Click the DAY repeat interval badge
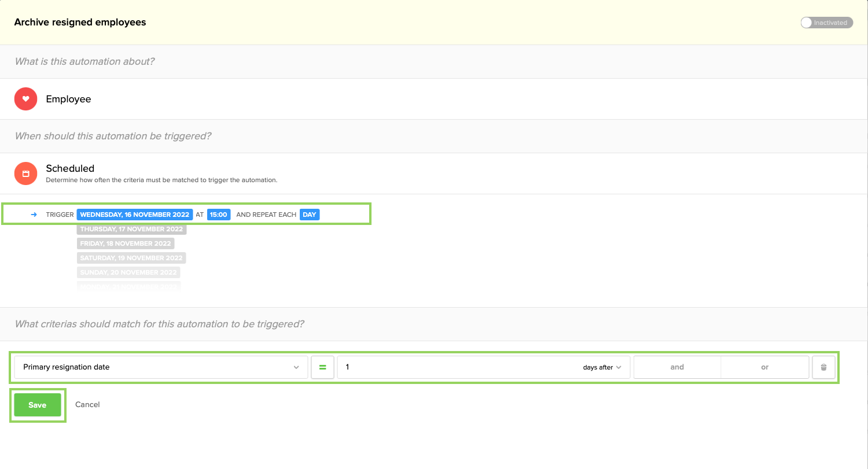This screenshot has width=868, height=469. pyautogui.click(x=310, y=214)
